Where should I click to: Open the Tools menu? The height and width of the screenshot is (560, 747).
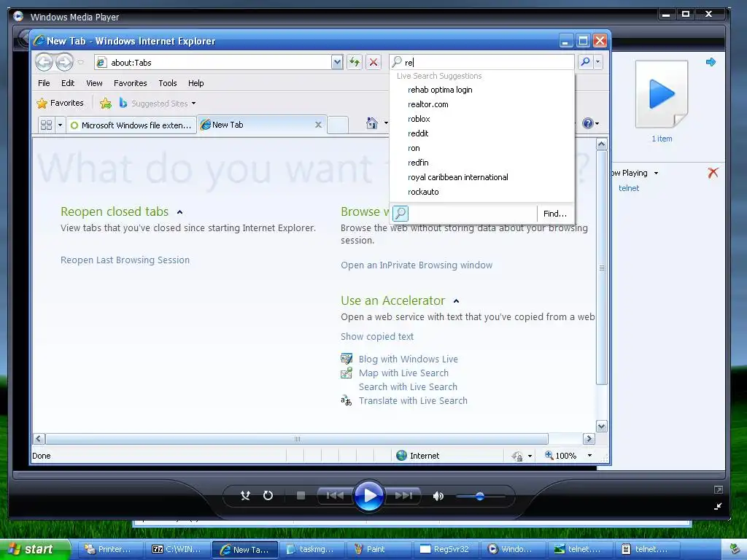pyautogui.click(x=168, y=83)
